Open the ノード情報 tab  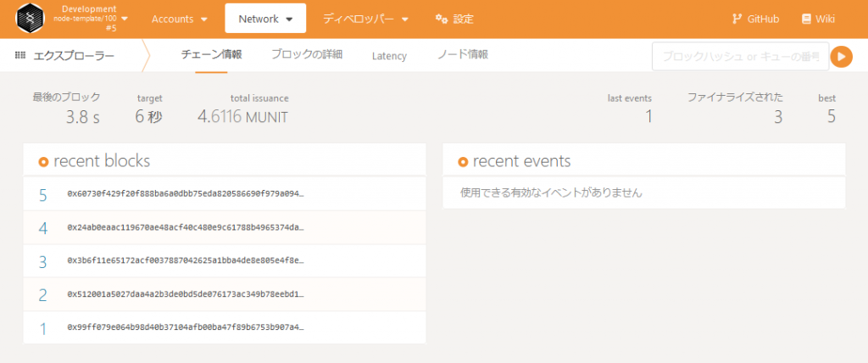coord(462,55)
